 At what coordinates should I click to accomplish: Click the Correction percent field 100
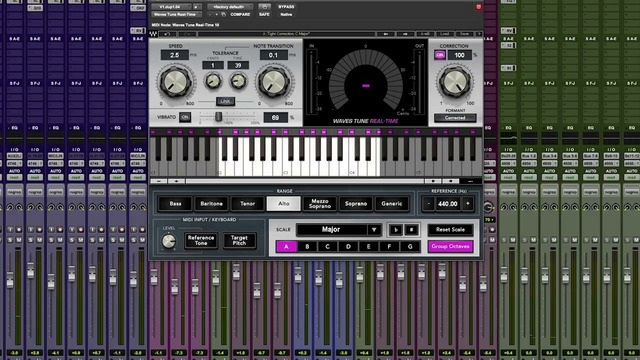pyautogui.click(x=460, y=55)
